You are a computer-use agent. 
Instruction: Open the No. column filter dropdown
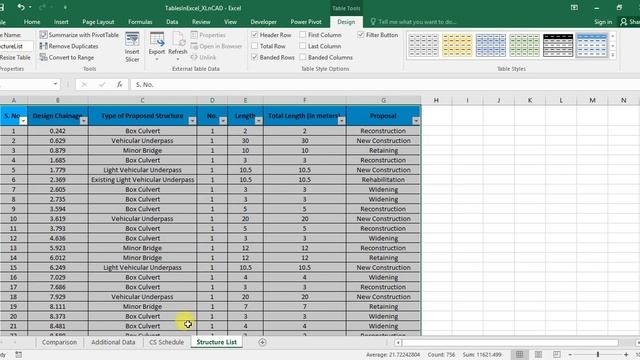click(x=223, y=121)
